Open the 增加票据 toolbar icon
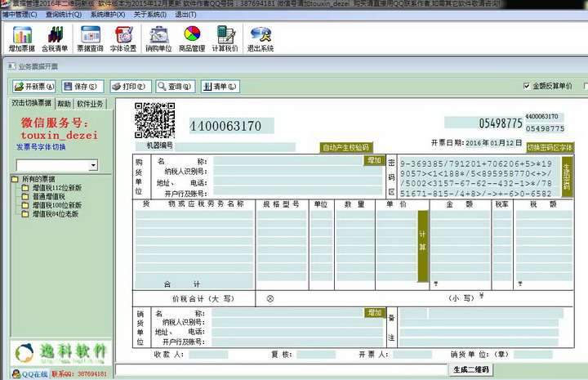588x380 pixels. pos(22,39)
